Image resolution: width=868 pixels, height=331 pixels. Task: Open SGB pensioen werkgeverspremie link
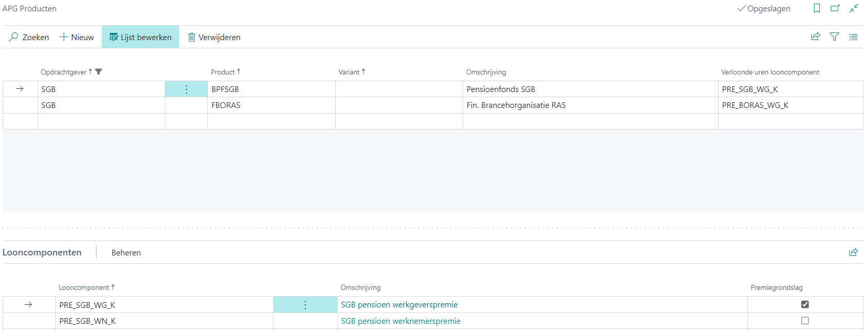pos(399,305)
